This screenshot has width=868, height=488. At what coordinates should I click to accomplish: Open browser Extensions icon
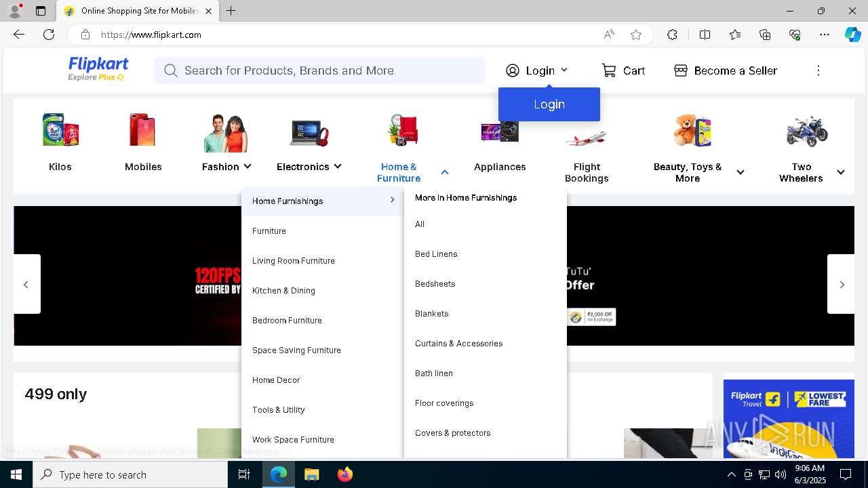[x=672, y=35]
